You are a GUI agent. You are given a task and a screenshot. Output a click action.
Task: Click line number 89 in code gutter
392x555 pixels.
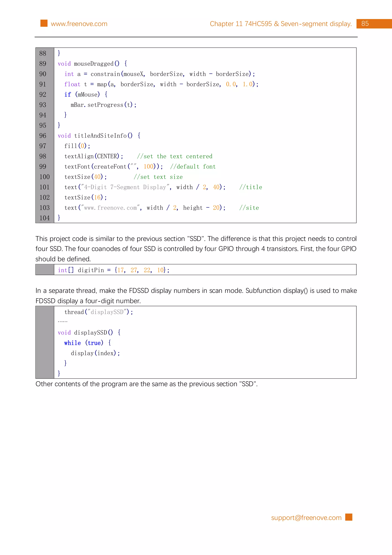(x=43, y=64)
